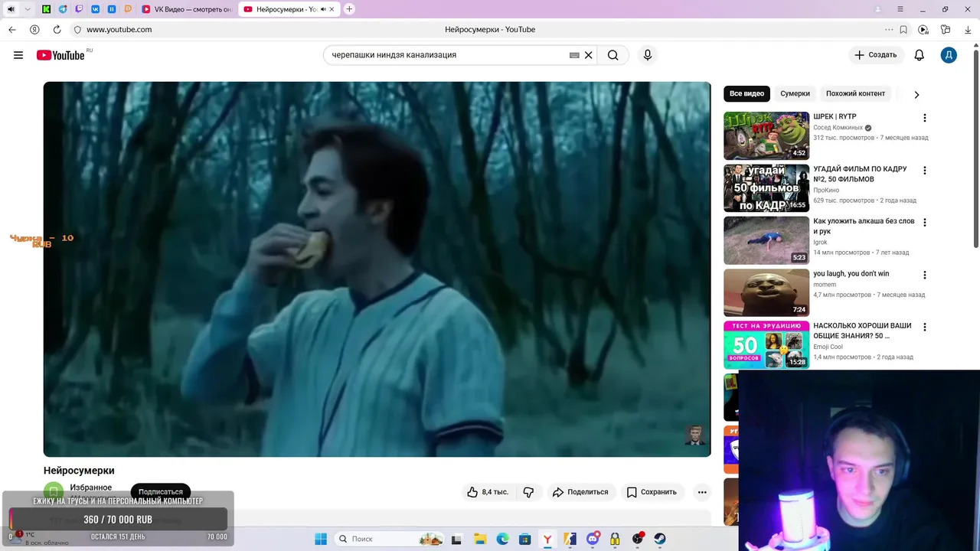Mute the Нейросумерки tab via speaker icon
Viewport: 980px width, 551px height.
pyautogui.click(x=322, y=9)
